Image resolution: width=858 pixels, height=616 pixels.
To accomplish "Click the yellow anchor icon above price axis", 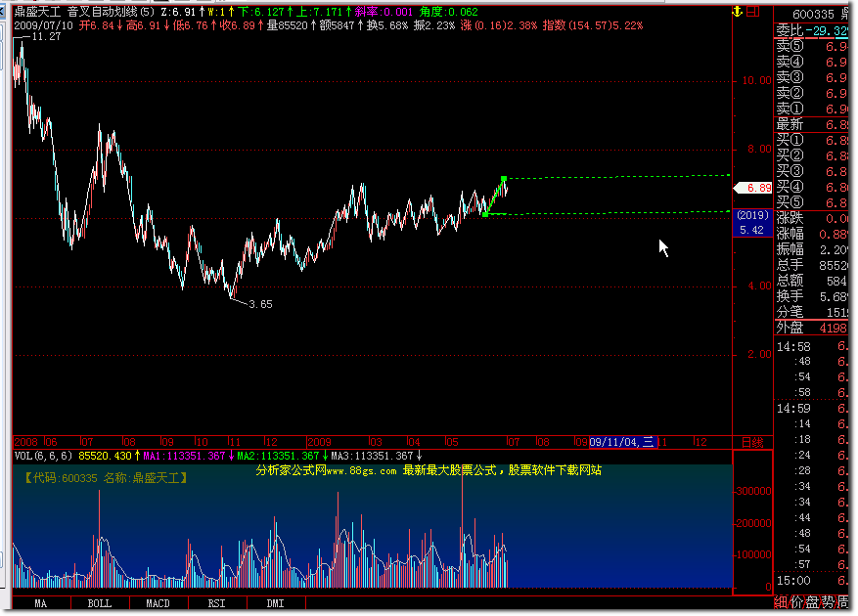I will click(738, 12).
